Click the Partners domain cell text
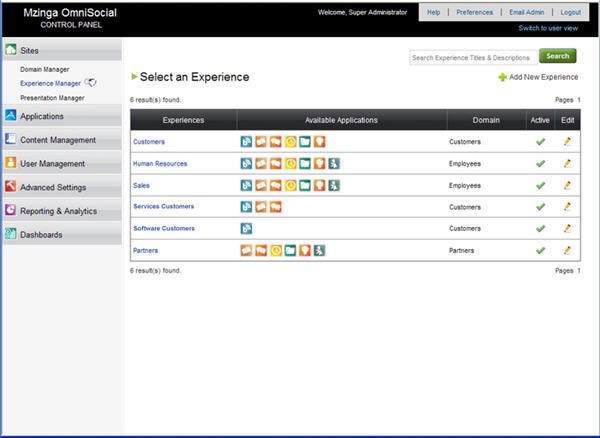 461,251
